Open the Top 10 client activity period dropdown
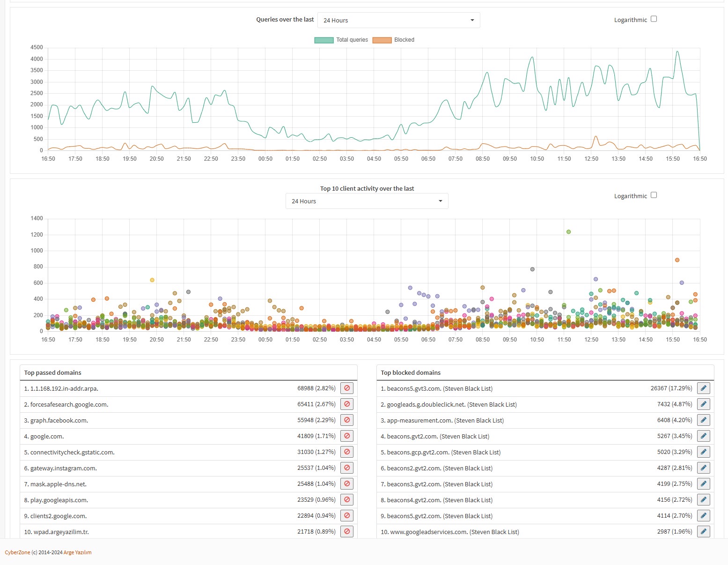 point(367,201)
